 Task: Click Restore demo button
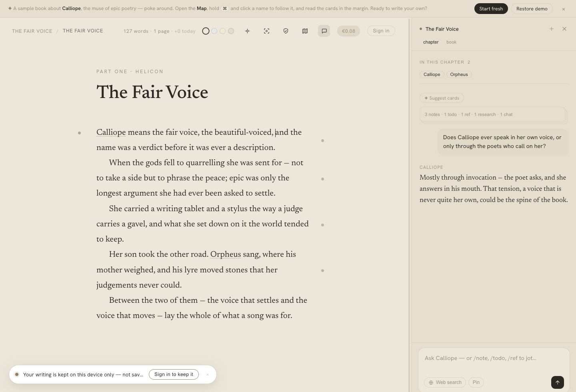pyautogui.click(x=532, y=9)
